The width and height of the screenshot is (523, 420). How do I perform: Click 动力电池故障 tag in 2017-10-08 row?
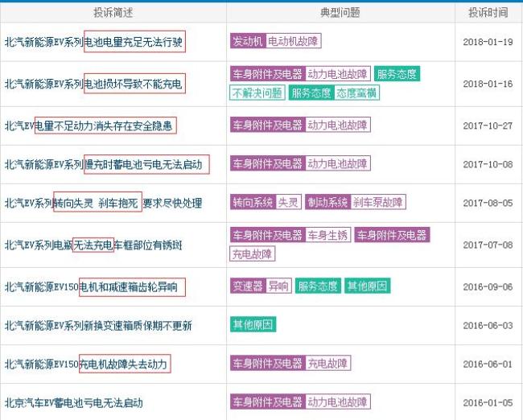338,163
